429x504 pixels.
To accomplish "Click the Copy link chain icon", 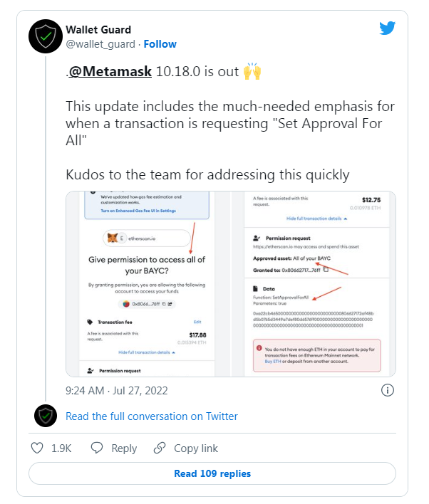I will click(160, 448).
